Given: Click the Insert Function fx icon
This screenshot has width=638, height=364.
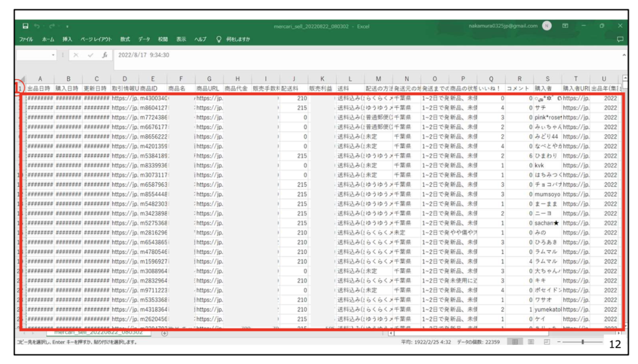Looking at the screenshot, I should (105, 55).
